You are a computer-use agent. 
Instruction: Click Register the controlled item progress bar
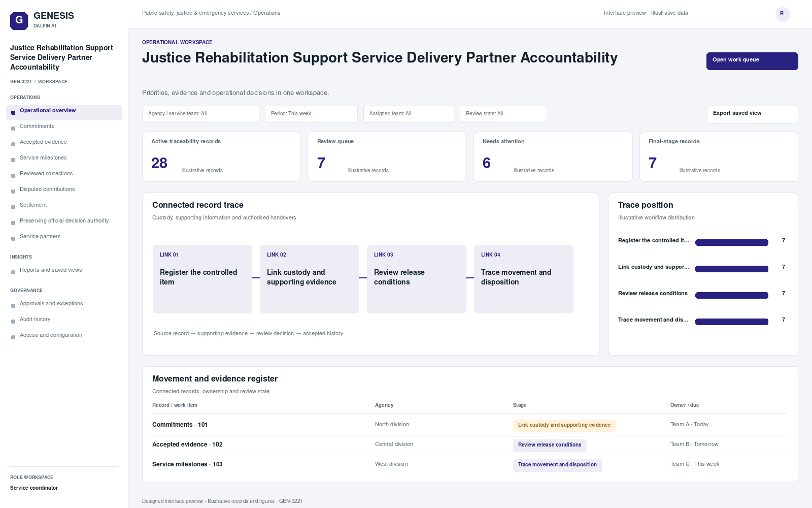click(731, 243)
